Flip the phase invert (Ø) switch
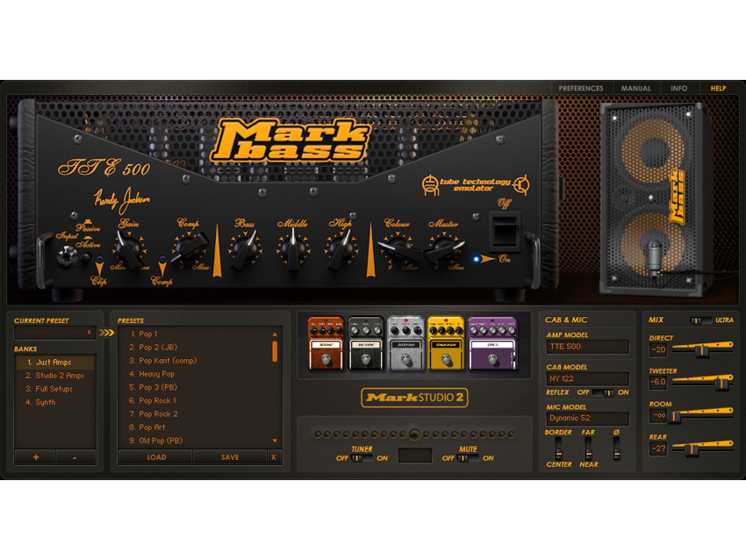The width and height of the screenshot is (746, 560). [x=617, y=449]
